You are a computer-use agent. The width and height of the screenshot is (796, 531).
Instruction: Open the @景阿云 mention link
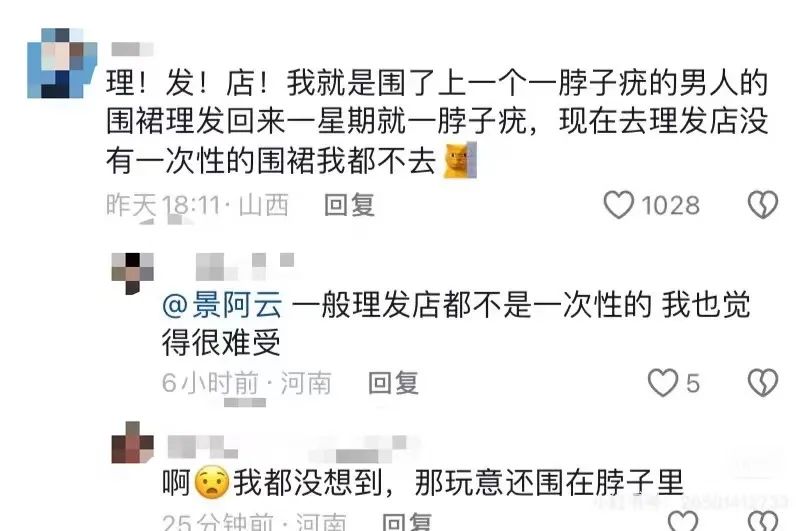pyautogui.click(x=222, y=306)
